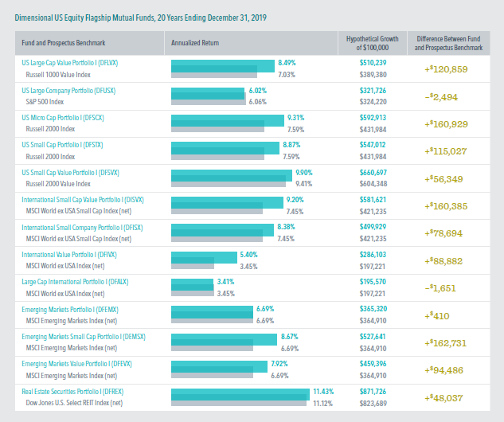This screenshot has width=504, height=422.
Task: Click the 9.90% return value
Action: (x=304, y=173)
